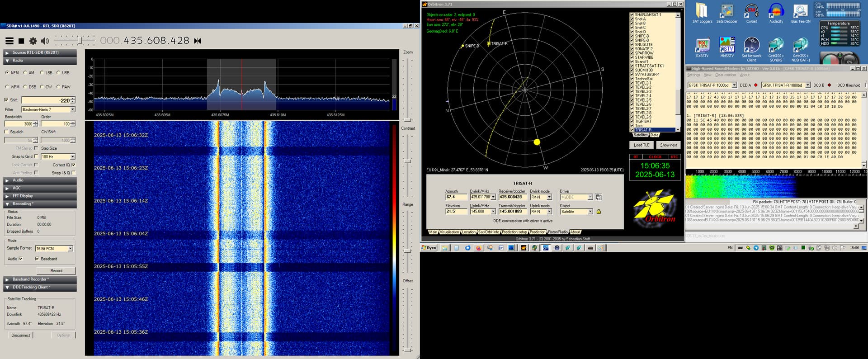Enable Swap I & Q checkbox
Image resolution: width=868 pixels, height=359 pixels.
click(x=73, y=173)
